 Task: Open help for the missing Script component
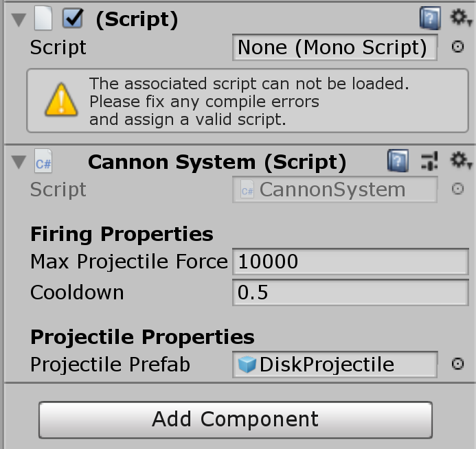coord(430,19)
